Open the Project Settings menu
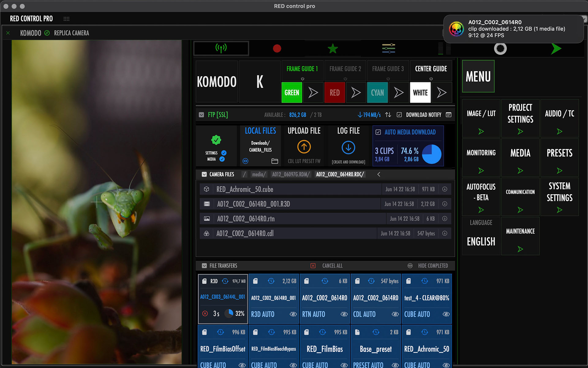Image resolution: width=588 pixels, height=368 pixels. click(520, 119)
